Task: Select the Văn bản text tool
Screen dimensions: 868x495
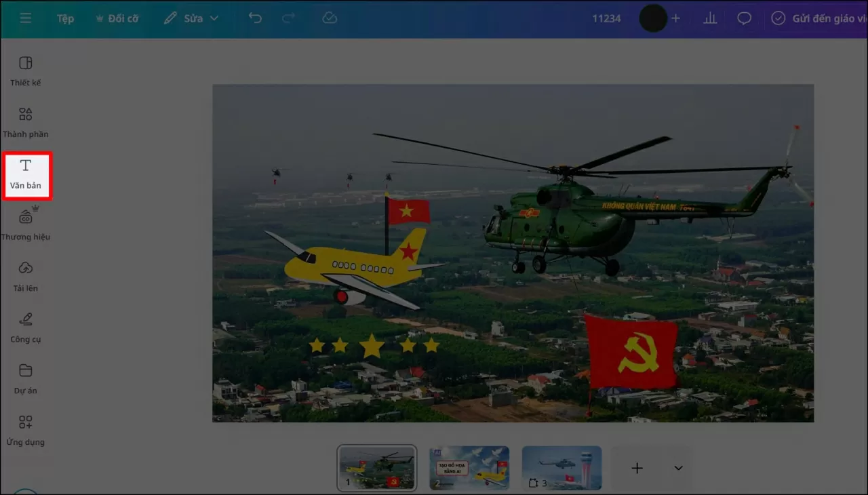Action: point(26,174)
